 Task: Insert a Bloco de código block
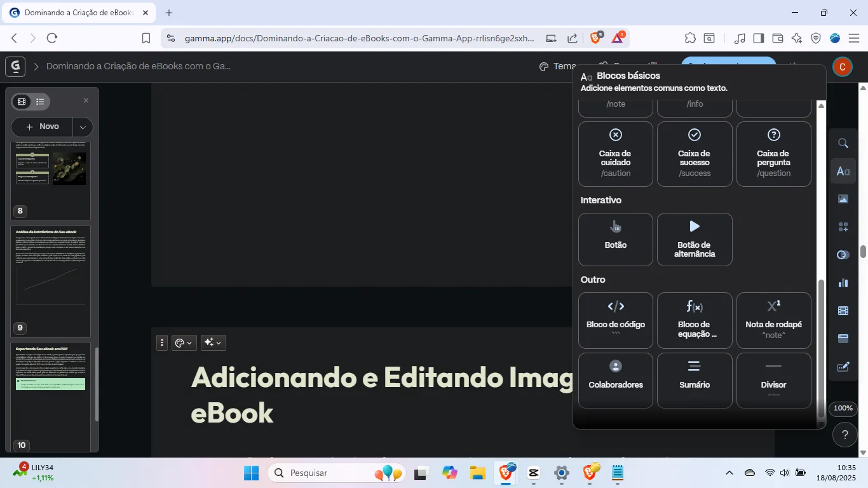pos(615,320)
